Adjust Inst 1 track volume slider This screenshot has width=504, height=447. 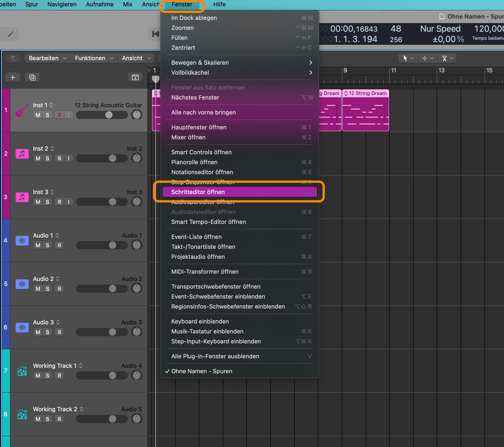[x=109, y=115]
